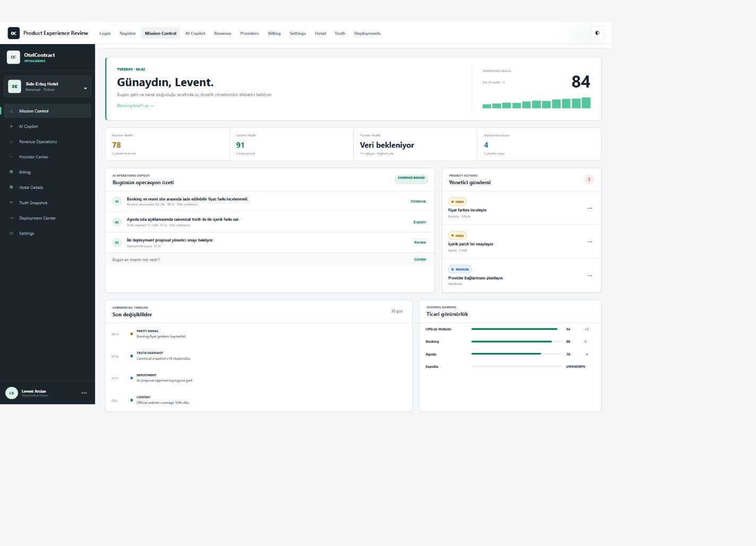Open the 30 gün timeline range selector
Image resolution: width=756 pixels, height=546 pixels.
(x=397, y=311)
